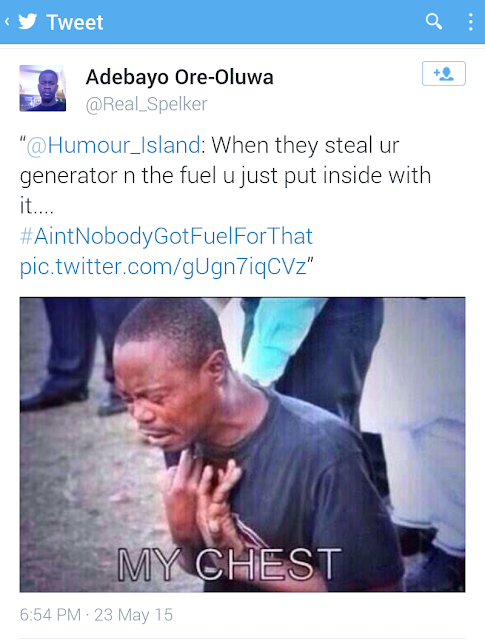Tap the tweet text about stolen generator
The height and width of the screenshot is (640, 485).
(225, 176)
